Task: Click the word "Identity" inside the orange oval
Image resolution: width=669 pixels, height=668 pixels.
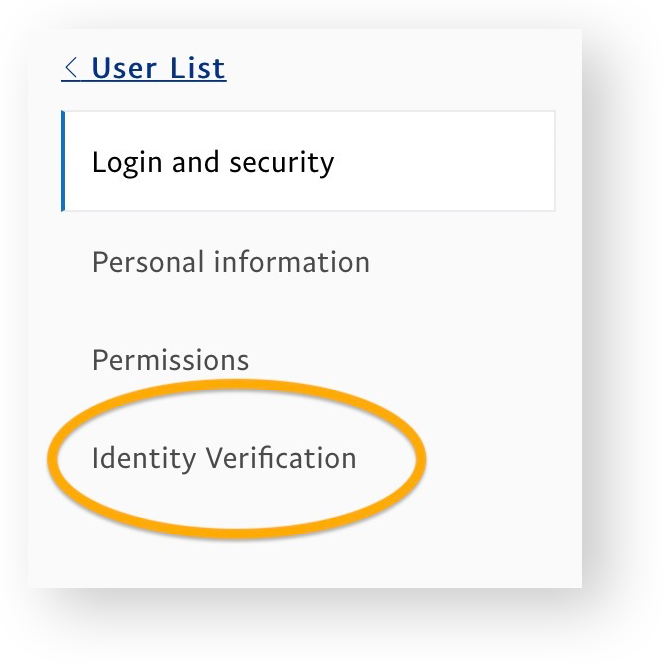Action: point(144,460)
